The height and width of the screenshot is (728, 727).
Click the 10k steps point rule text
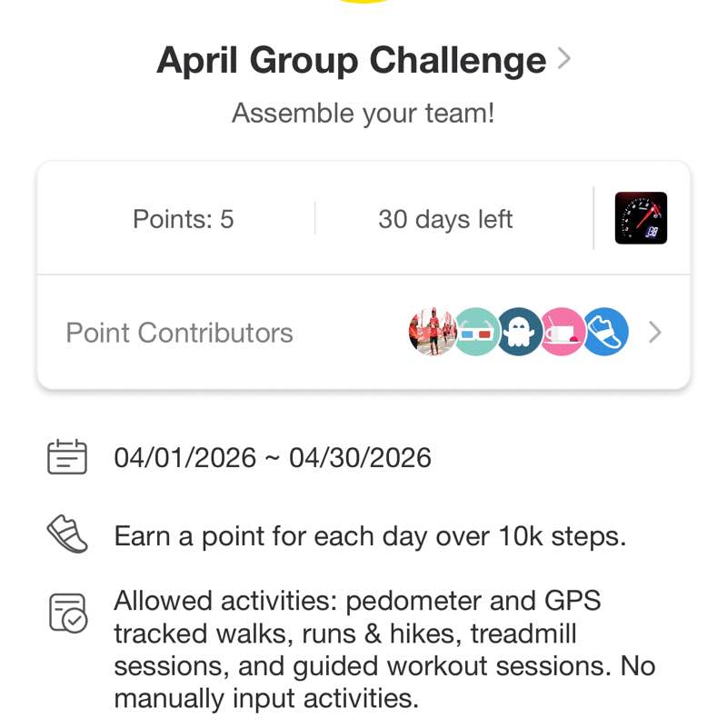(370, 535)
